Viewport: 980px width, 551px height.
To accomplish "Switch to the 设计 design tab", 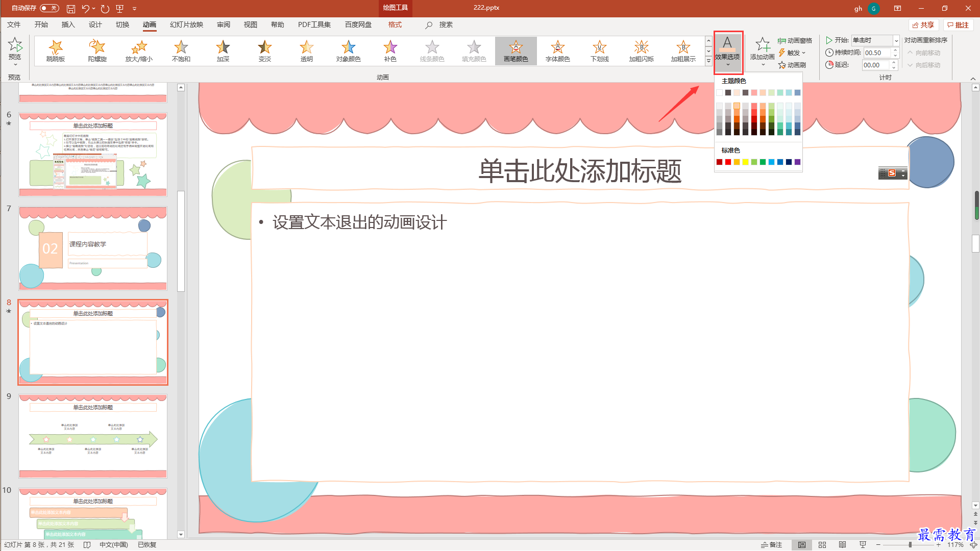I will 95,24.
